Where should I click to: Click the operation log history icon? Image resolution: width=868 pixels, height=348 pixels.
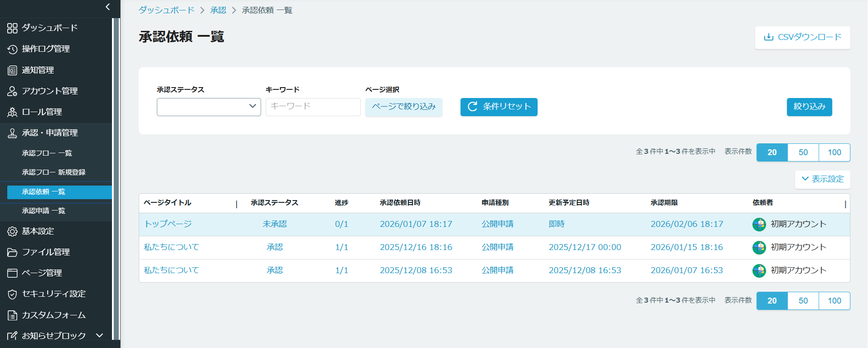point(12,49)
